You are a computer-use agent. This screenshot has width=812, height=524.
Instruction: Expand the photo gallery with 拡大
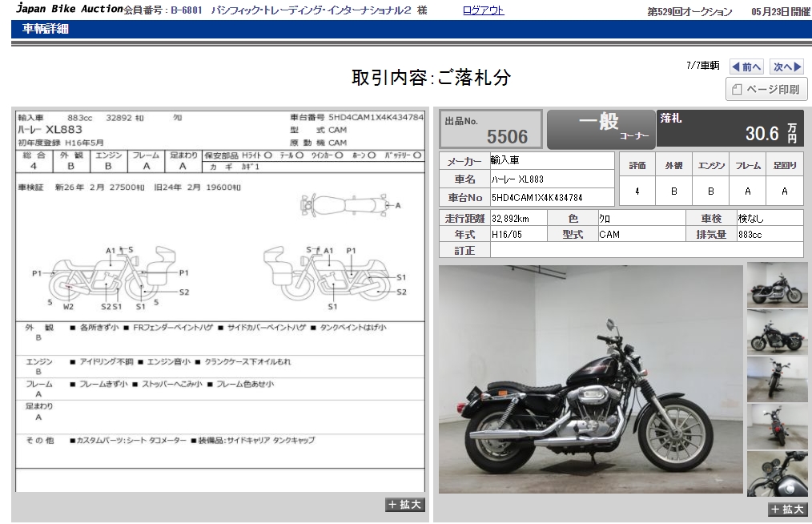(788, 510)
